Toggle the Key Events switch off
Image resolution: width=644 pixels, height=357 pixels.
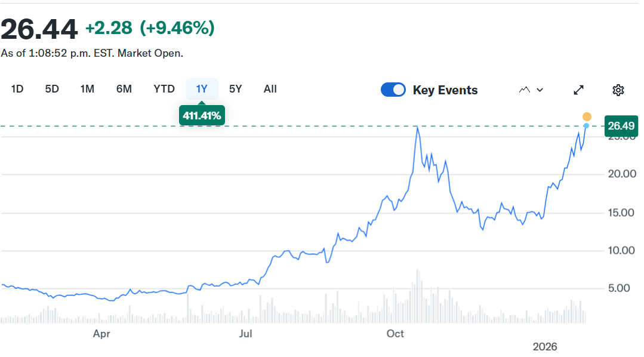click(x=393, y=90)
